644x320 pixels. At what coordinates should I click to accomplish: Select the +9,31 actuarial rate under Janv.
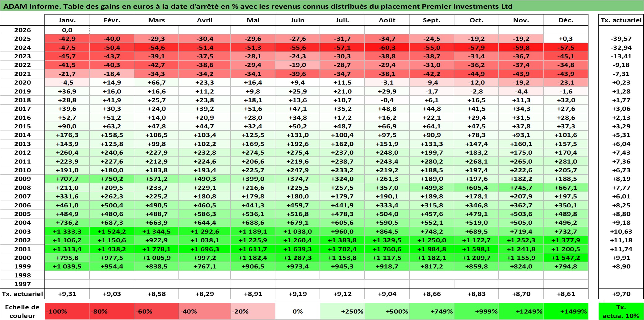pos(67,294)
